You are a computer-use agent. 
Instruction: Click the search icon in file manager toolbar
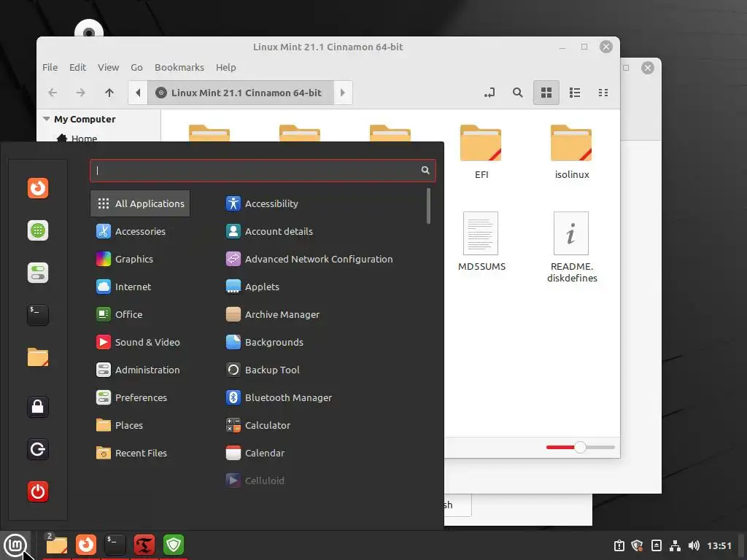point(517,93)
